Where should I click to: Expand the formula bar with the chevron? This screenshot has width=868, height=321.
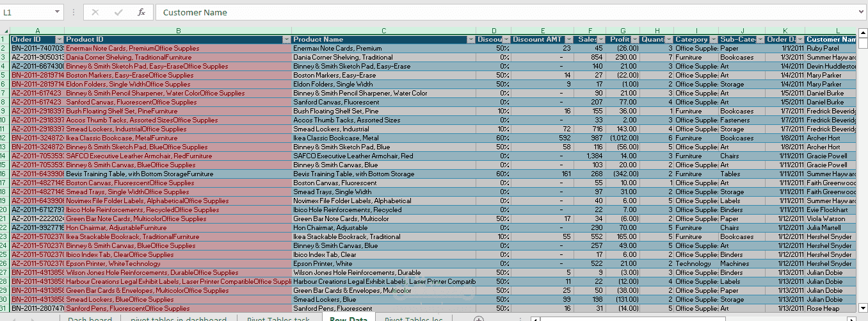(x=860, y=12)
